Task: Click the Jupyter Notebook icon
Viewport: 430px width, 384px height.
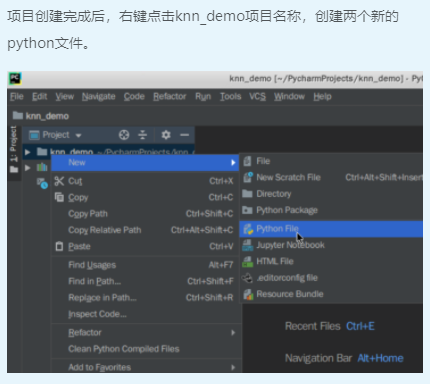Action: (248, 245)
